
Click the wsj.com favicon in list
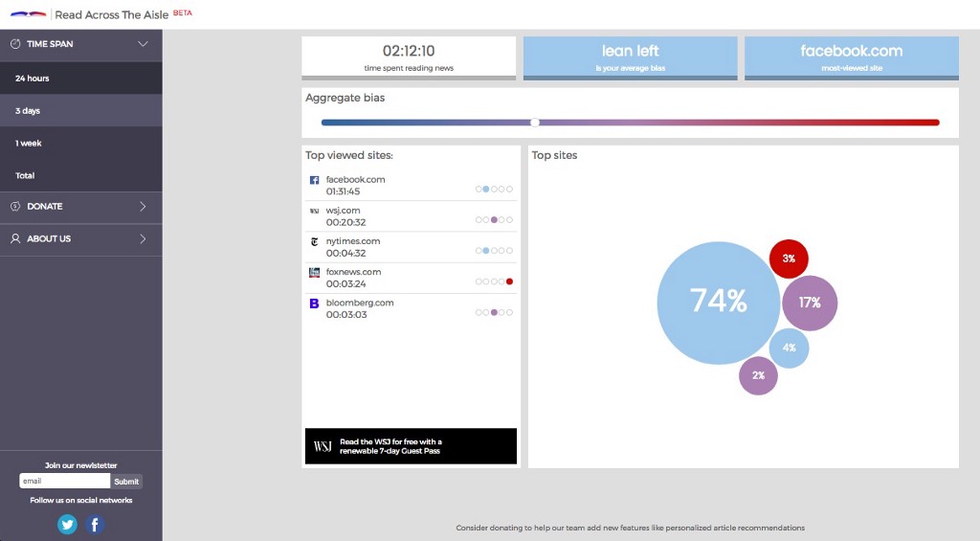pos(314,211)
